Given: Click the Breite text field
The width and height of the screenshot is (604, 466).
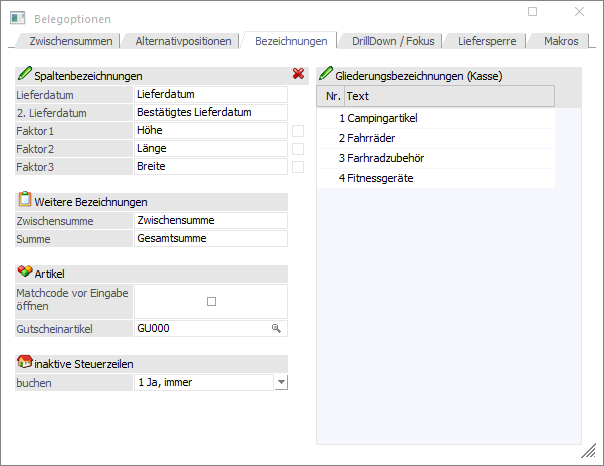Looking at the screenshot, I should pyautogui.click(x=211, y=167).
